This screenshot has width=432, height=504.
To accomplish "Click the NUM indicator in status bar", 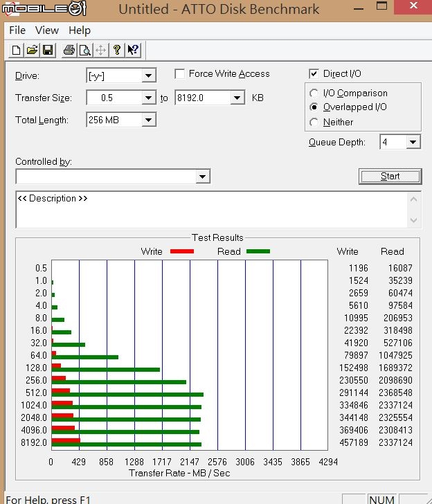I will point(381,500).
